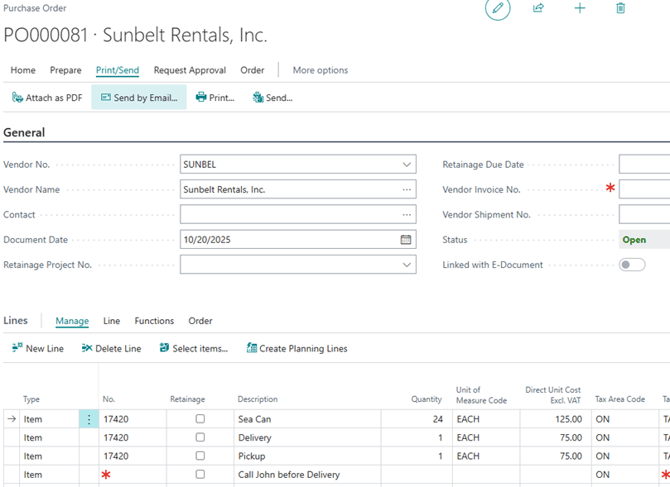Click Create Planning Lines button
The width and height of the screenshot is (670, 487).
coord(297,348)
